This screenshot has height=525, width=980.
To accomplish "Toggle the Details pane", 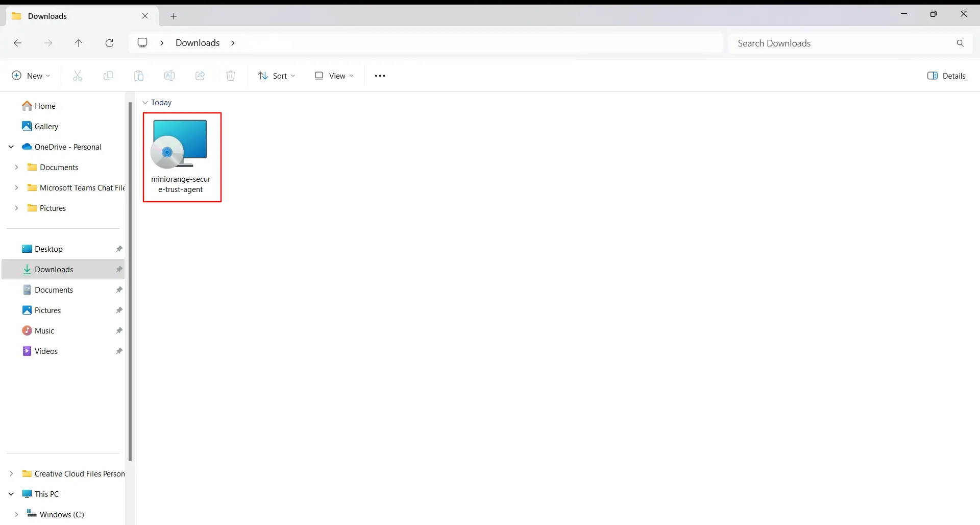I will point(947,76).
